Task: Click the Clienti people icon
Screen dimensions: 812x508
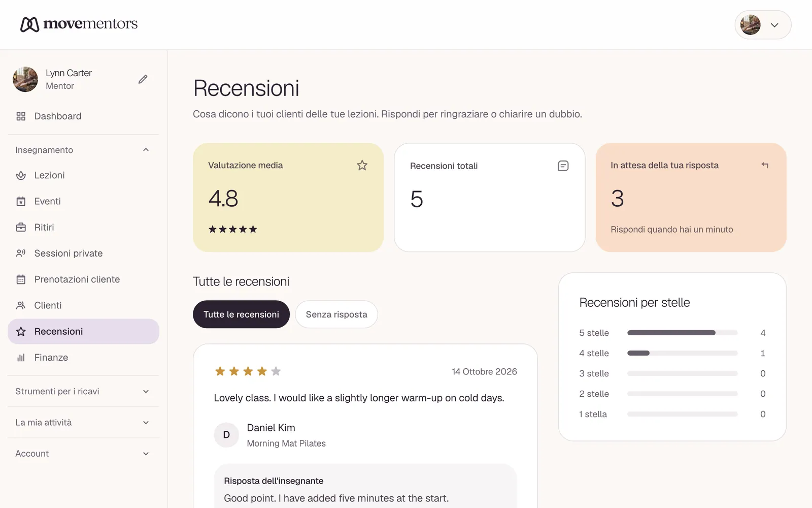Action: tap(21, 305)
